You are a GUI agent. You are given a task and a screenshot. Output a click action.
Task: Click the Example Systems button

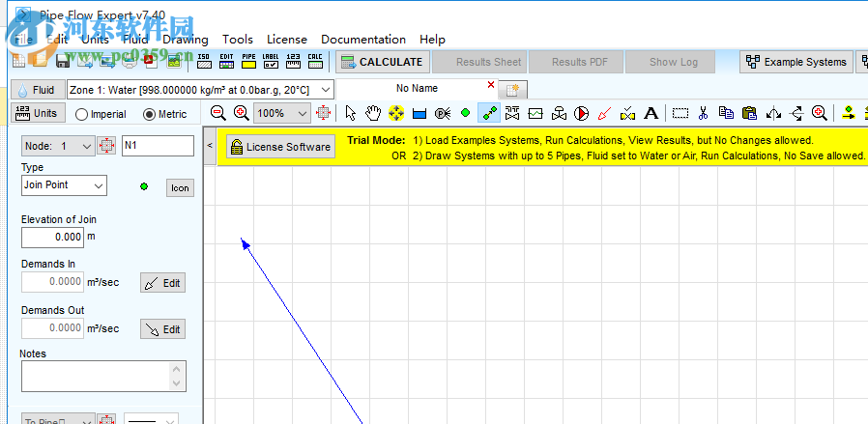[796, 62]
